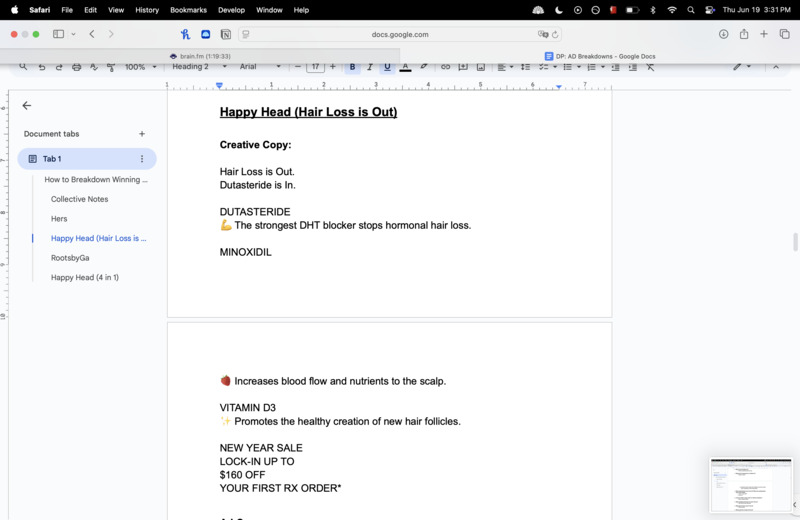This screenshot has width=800, height=520.
Task: Open the bulleted list style arrow
Action: click(579, 67)
